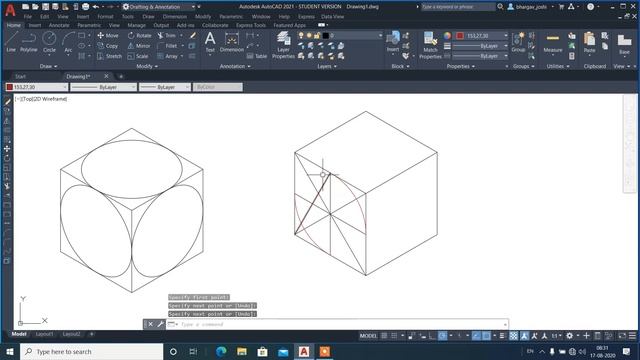Pick the Mirror tool

click(x=139, y=46)
